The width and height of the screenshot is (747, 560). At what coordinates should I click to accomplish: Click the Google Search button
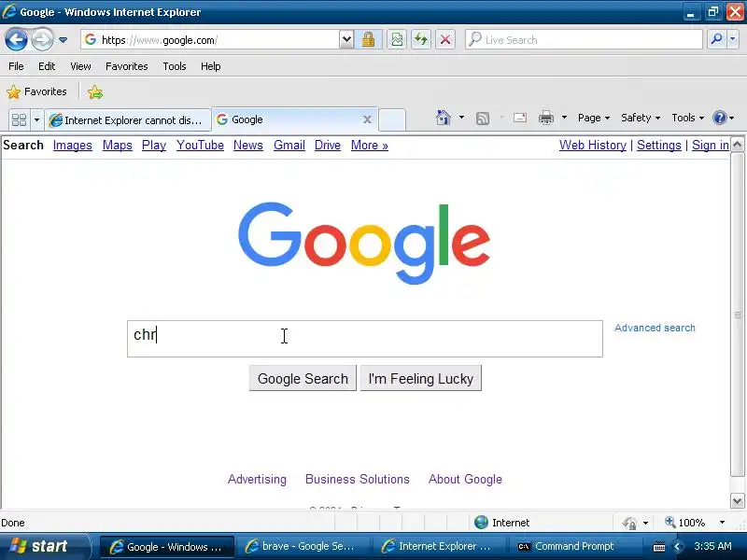303,378
